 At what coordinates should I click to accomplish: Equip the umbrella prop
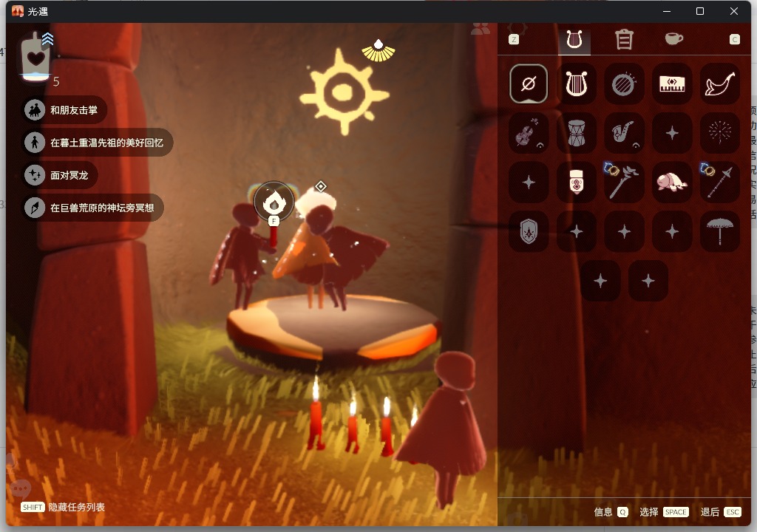pos(720,232)
